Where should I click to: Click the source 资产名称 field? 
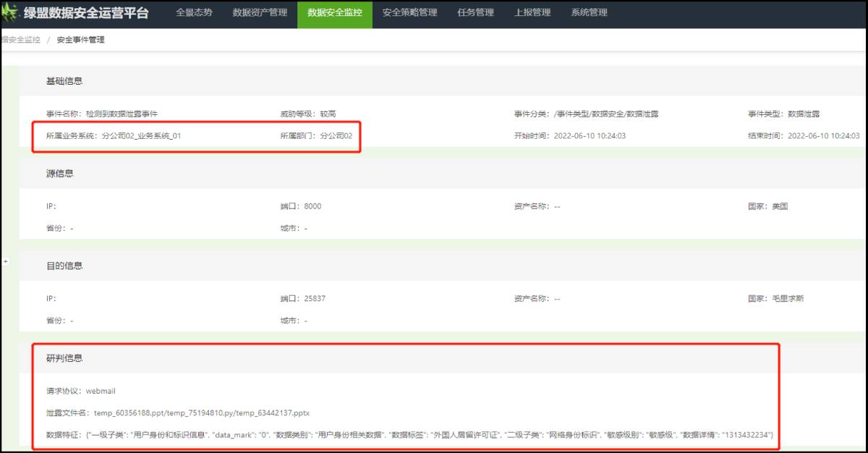[x=537, y=206]
